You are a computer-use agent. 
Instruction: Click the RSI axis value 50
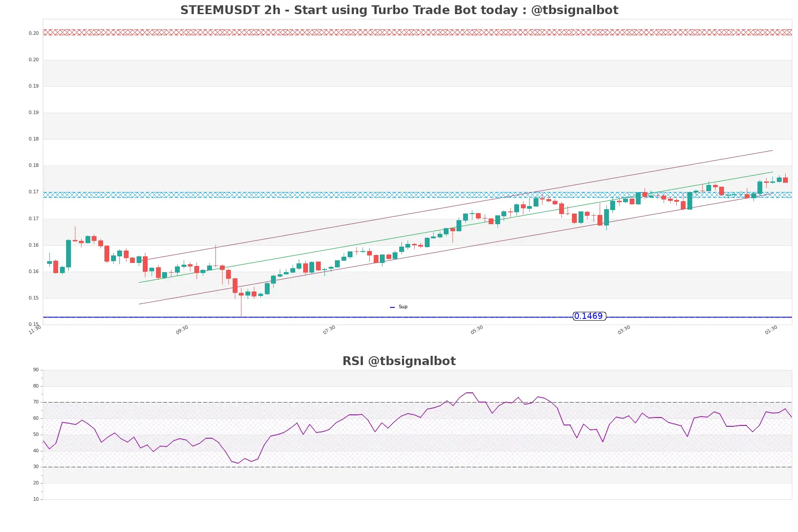36,435
